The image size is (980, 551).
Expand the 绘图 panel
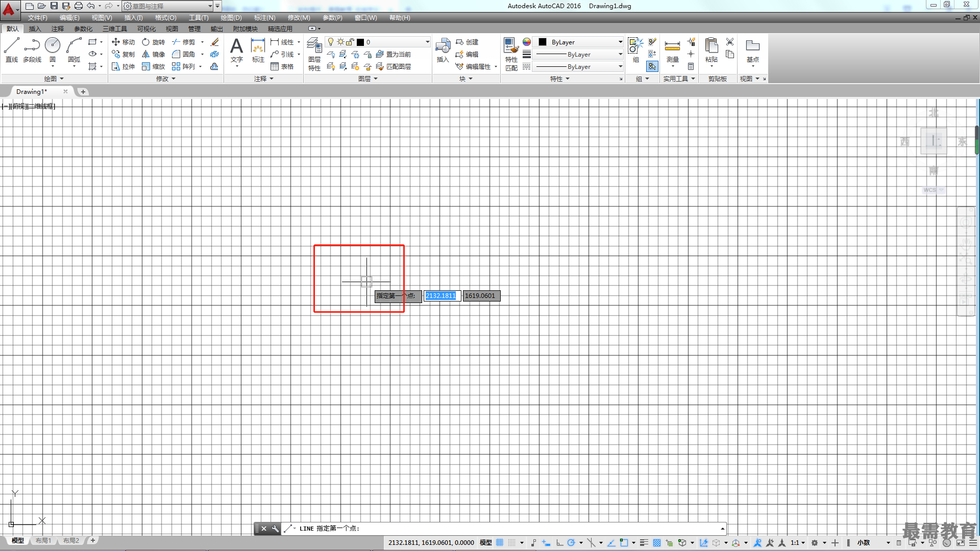point(54,79)
